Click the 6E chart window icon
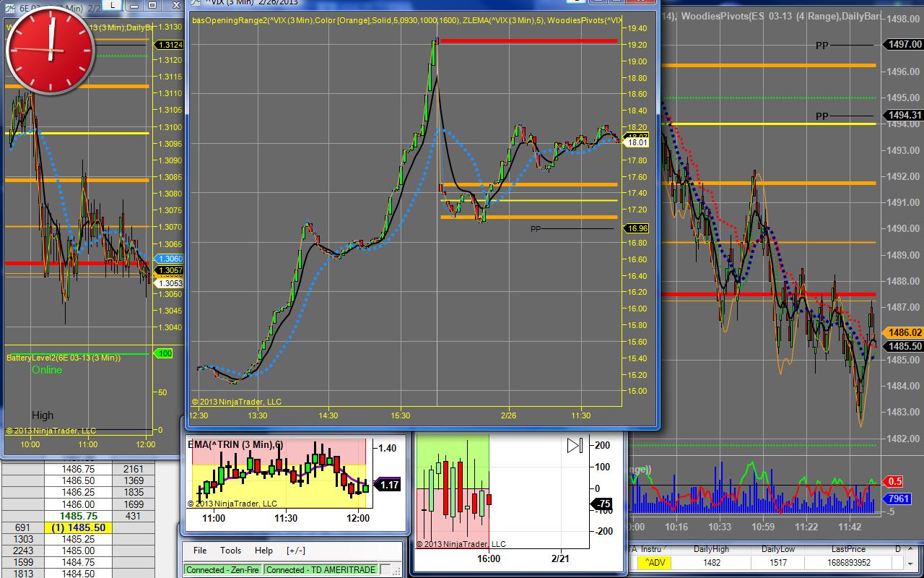 point(9,4)
